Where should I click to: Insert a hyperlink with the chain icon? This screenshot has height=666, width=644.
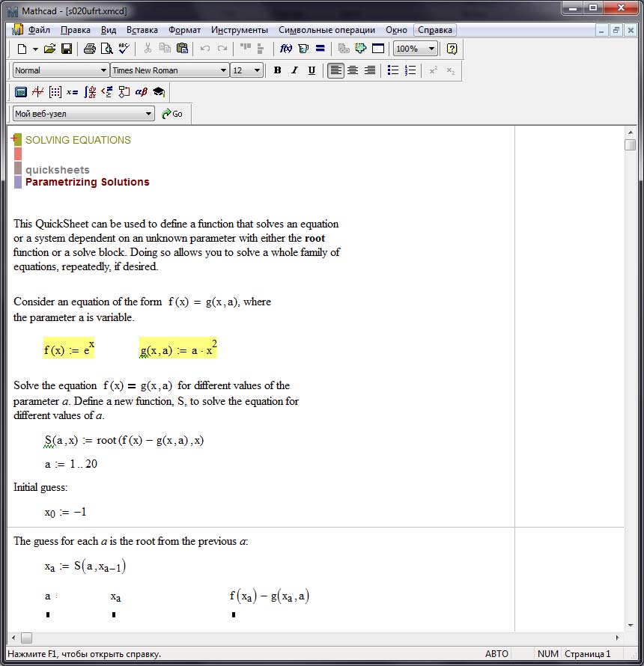click(344, 49)
